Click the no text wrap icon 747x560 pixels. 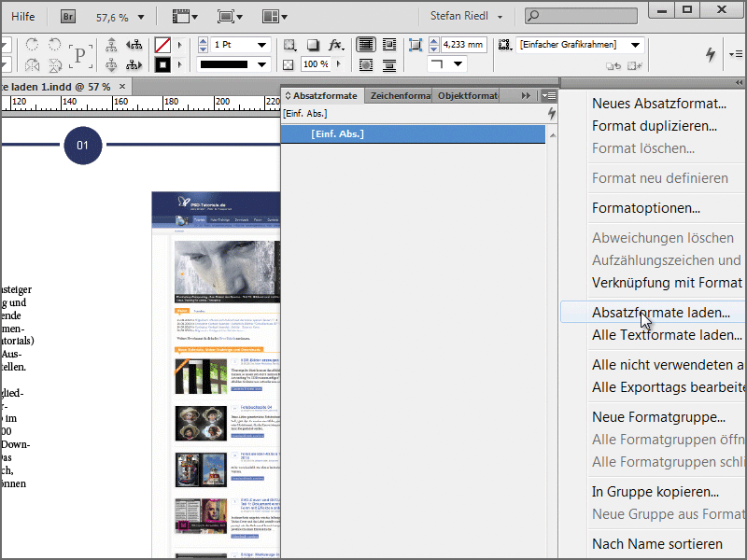click(x=366, y=45)
